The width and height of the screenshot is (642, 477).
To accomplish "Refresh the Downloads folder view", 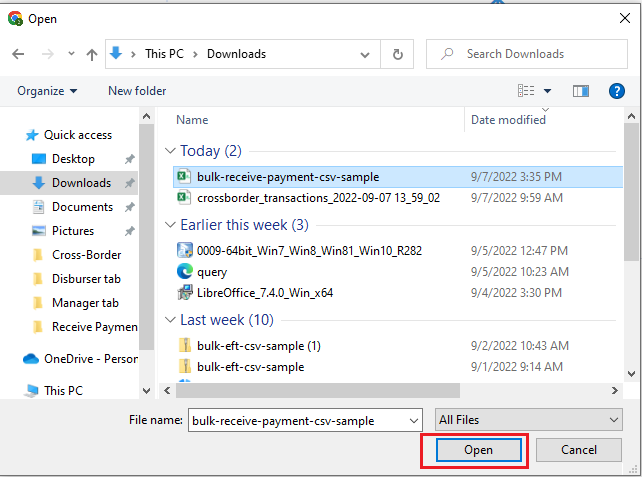I will pyautogui.click(x=398, y=54).
